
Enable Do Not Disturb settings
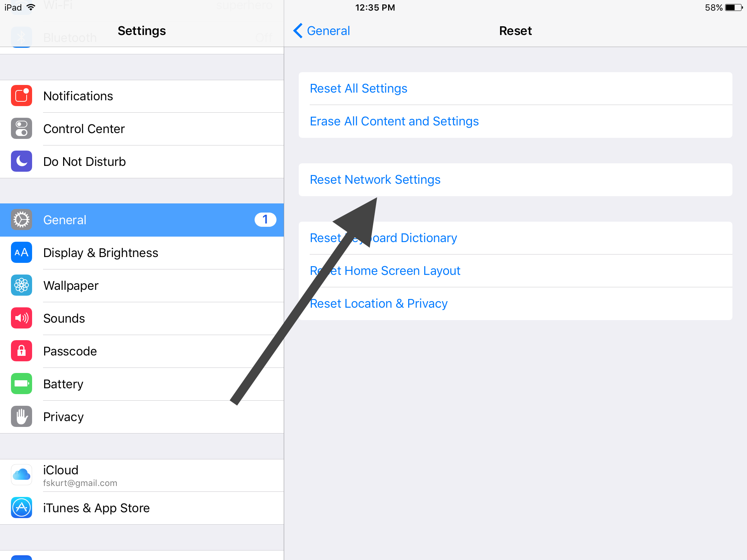point(141,161)
